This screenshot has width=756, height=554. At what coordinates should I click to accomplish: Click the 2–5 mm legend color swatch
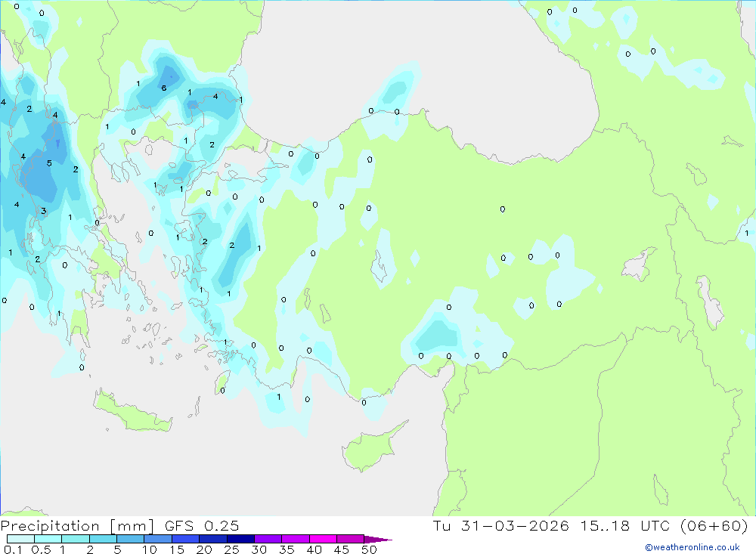(103, 539)
